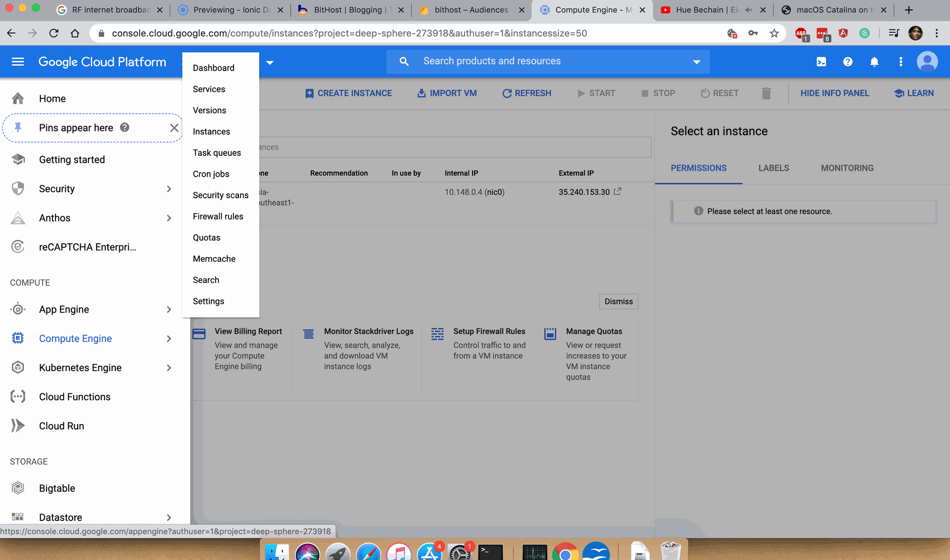Click the Bigtable icon
The width and height of the screenshot is (950, 560).
(18, 488)
